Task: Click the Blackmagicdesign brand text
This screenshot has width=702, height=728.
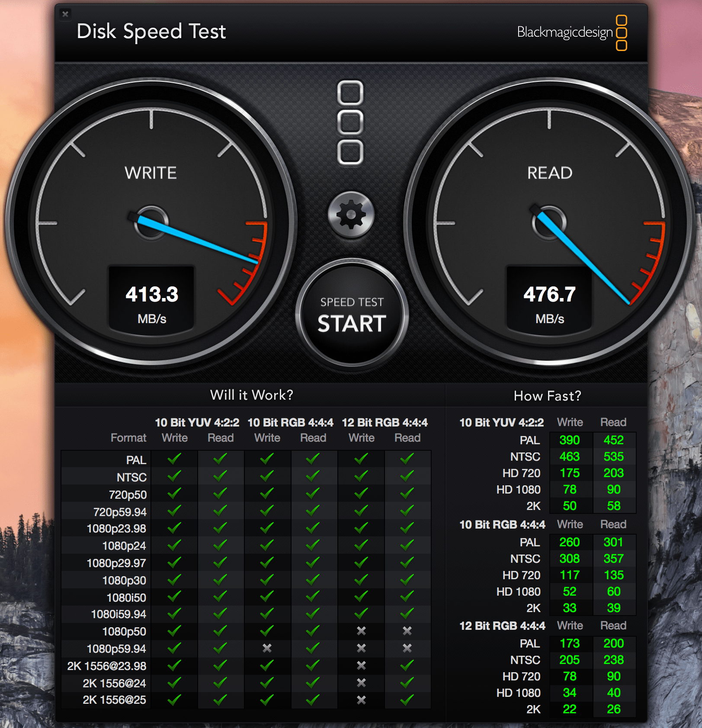Action: tap(565, 32)
